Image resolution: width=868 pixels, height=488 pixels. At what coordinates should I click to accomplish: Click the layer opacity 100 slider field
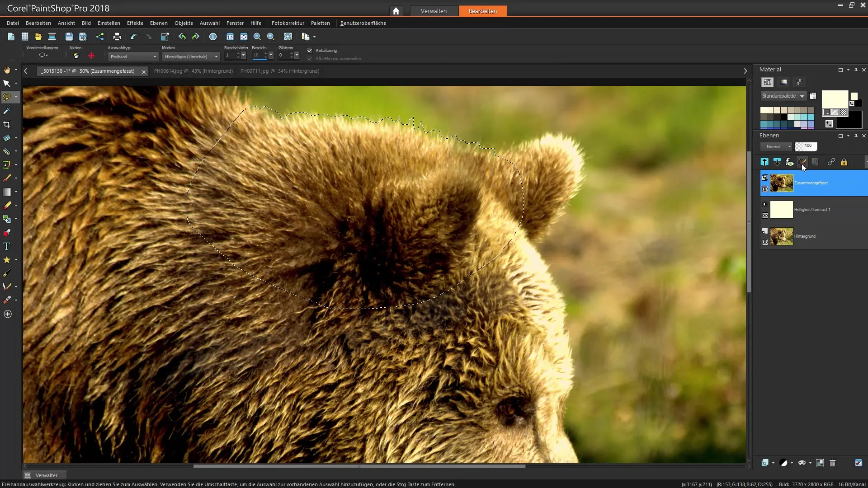[x=806, y=146]
